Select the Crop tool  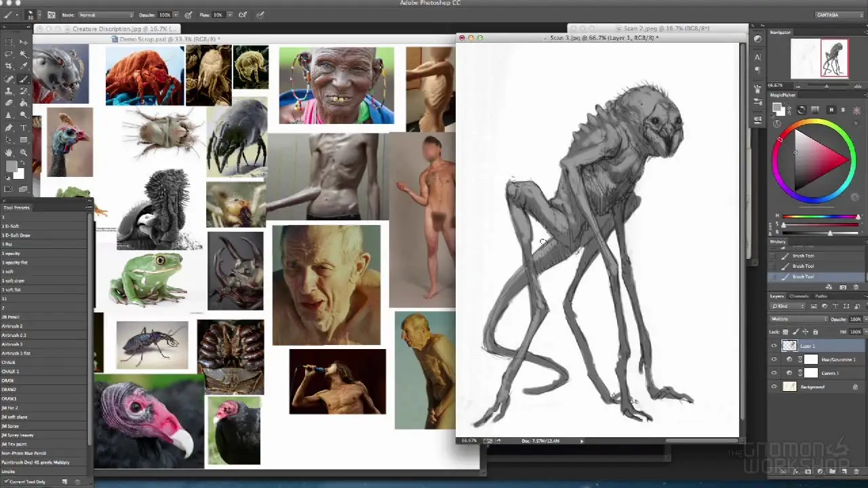(9, 66)
